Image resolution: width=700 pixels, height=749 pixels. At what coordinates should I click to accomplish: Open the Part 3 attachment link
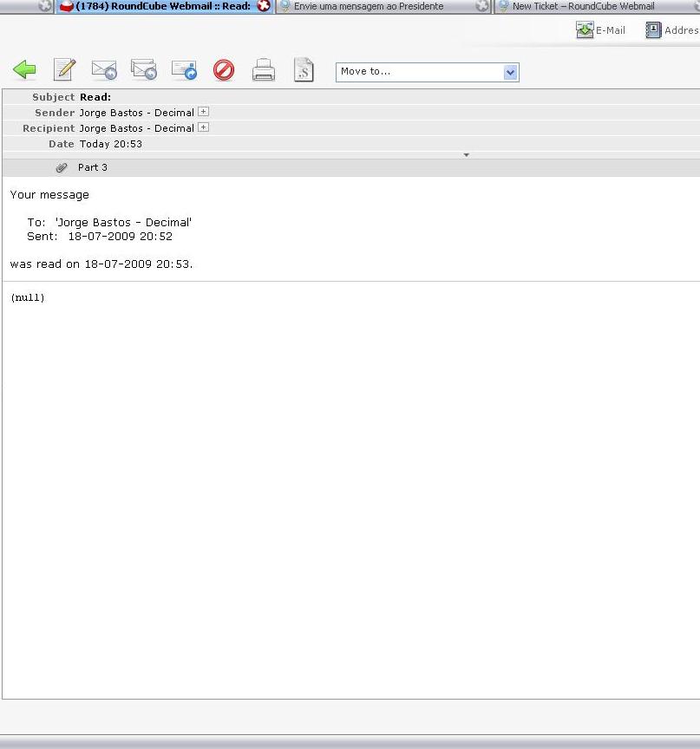click(x=93, y=167)
